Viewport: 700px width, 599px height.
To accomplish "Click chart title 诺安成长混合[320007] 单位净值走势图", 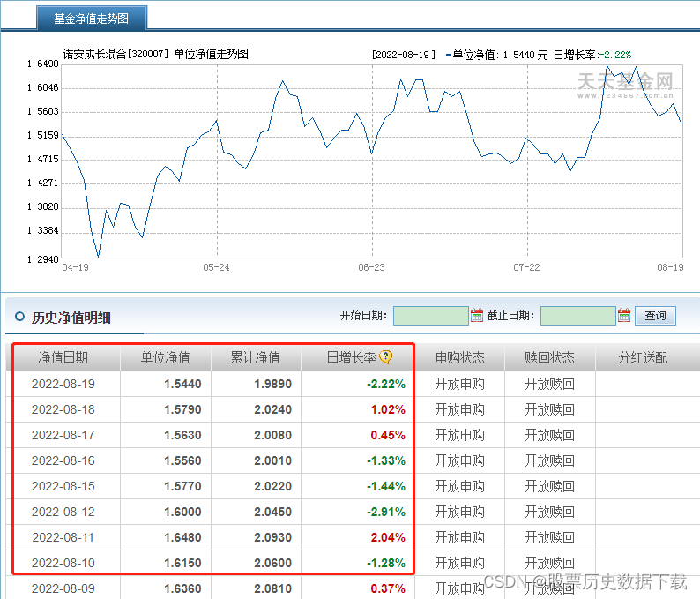I will pyautogui.click(x=156, y=54).
